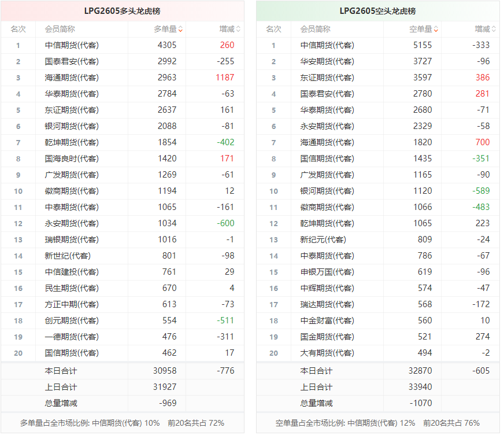This screenshot has height=435, width=504.
Task: Select 会员简称 header in long table
Action: (60, 30)
